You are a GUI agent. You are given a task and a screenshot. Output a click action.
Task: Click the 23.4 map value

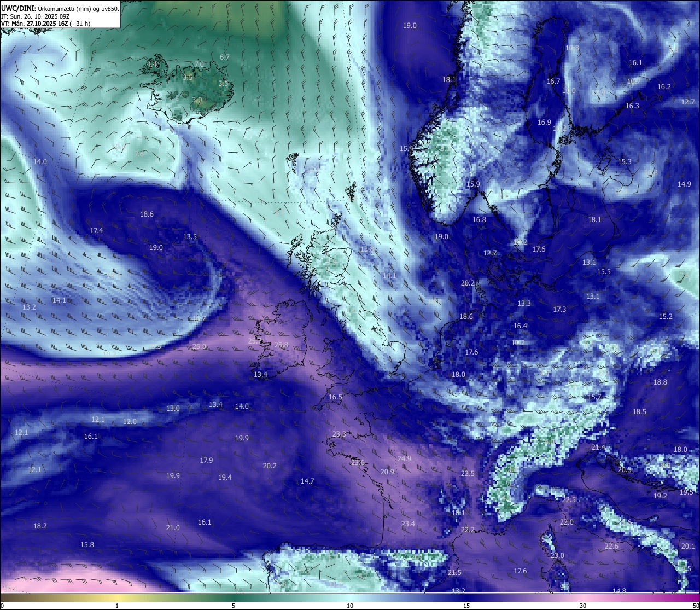click(408, 524)
